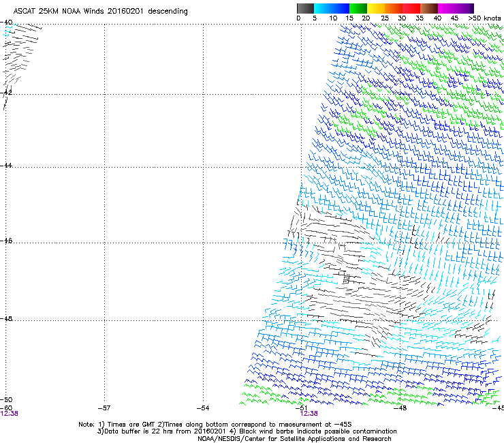Click the '-60' longitude axis label
Viewport: 504px width, 443px height.
point(6,408)
